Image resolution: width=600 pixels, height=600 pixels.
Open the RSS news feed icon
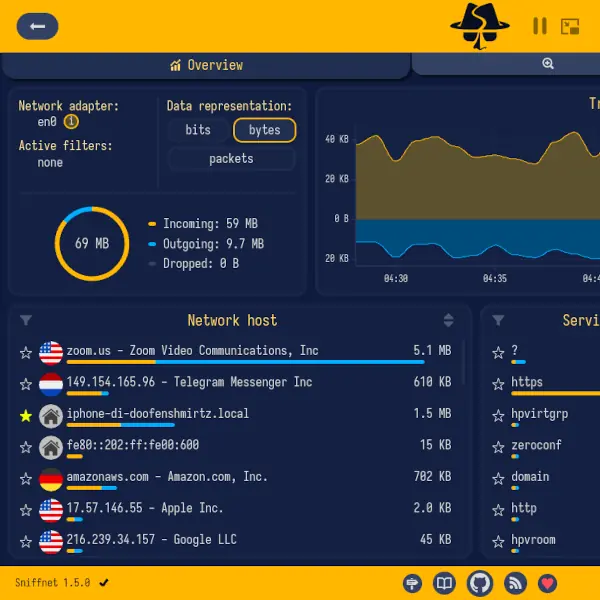click(515, 583)
